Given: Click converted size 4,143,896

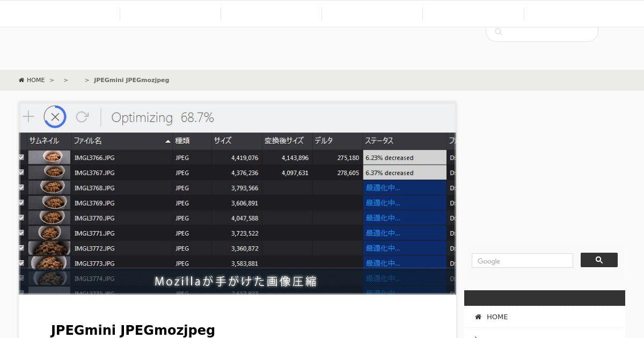Looking at the screenshot, I should click(x=295, y=158).
